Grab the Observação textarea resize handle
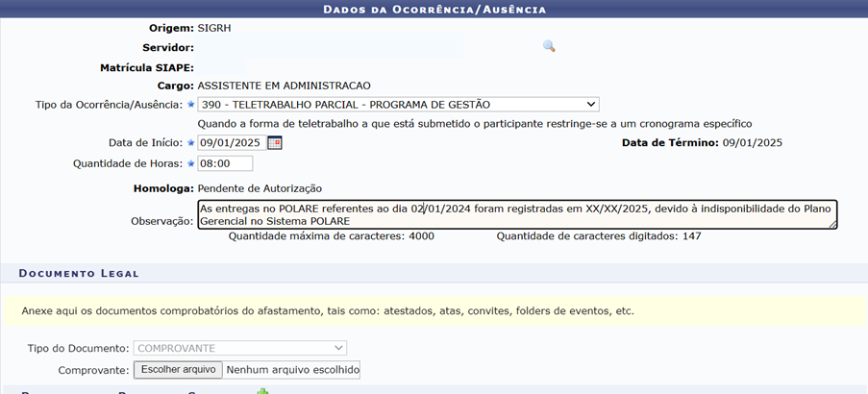Viewport: 868px width, 394px height. click(832, 225)
